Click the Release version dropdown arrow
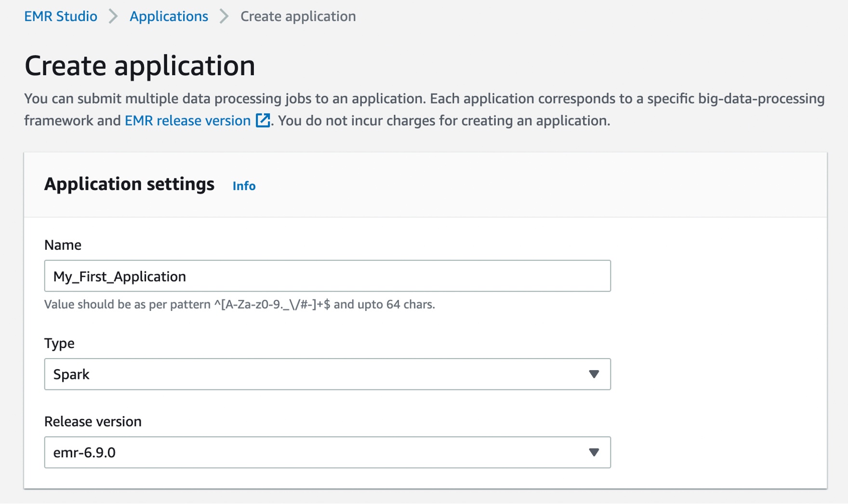Image resolution: width=848 pixels, height=504 pixels. tap(594, 452)
